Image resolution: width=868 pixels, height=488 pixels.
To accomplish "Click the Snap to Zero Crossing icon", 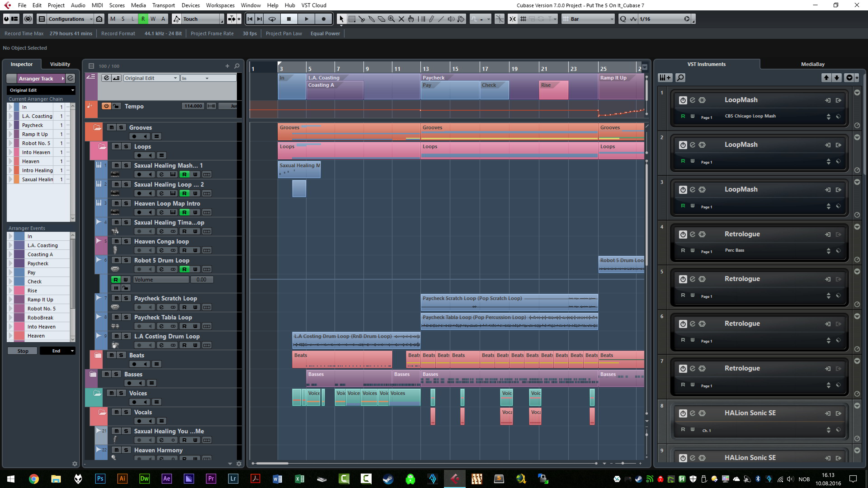I will pos(499,19).
